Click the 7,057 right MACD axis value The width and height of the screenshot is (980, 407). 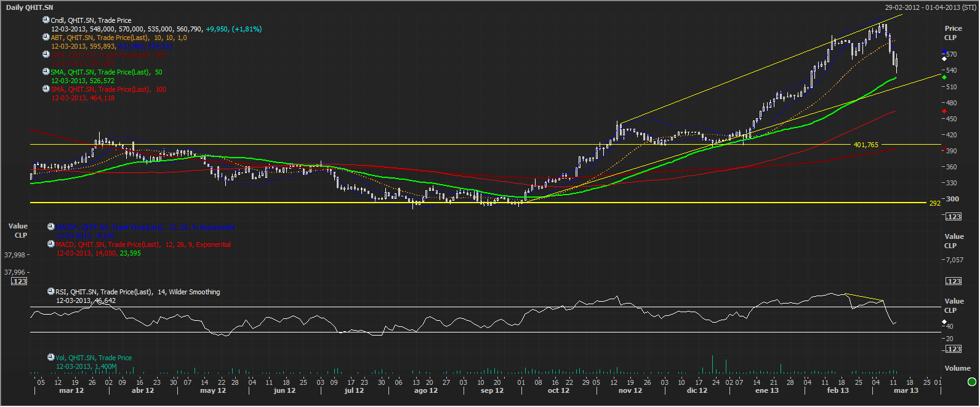[954, 260]
